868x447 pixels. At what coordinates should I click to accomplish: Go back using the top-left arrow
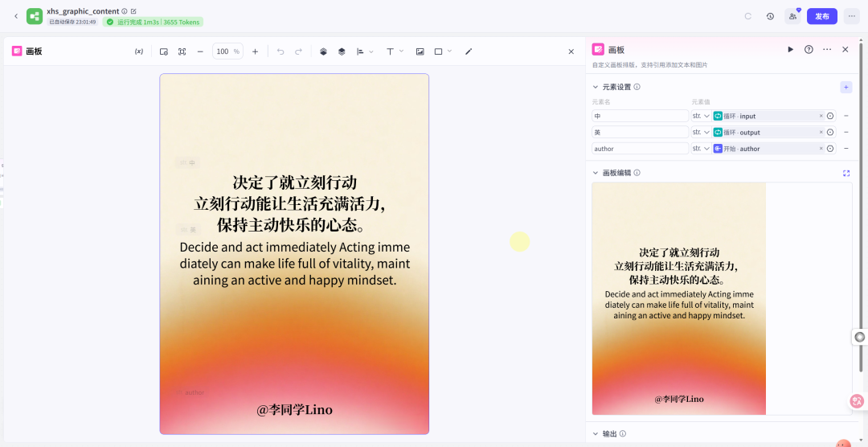click(16, 16)
